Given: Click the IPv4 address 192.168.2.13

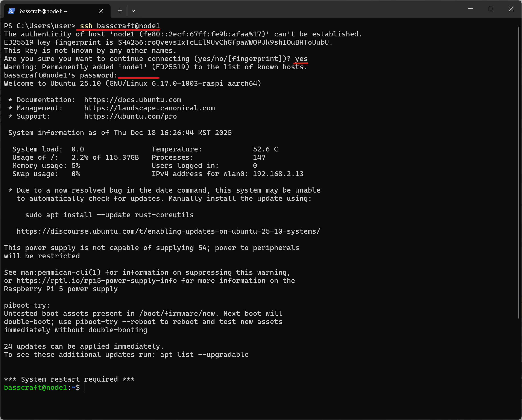Looking at the screenshot, I should 278,174.
